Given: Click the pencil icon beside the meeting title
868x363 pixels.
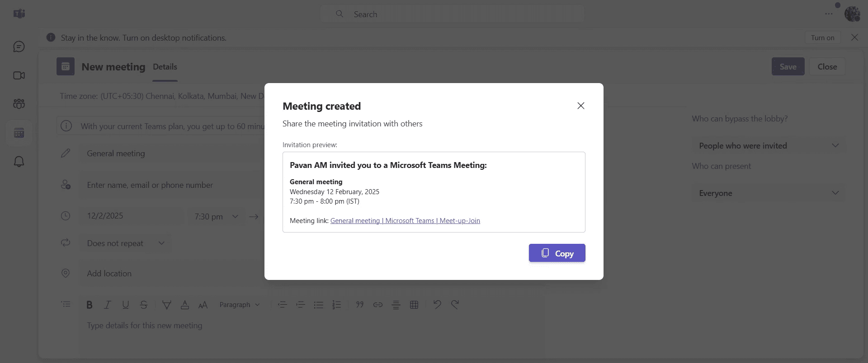Looking at the screenshot, I should 66,153.
